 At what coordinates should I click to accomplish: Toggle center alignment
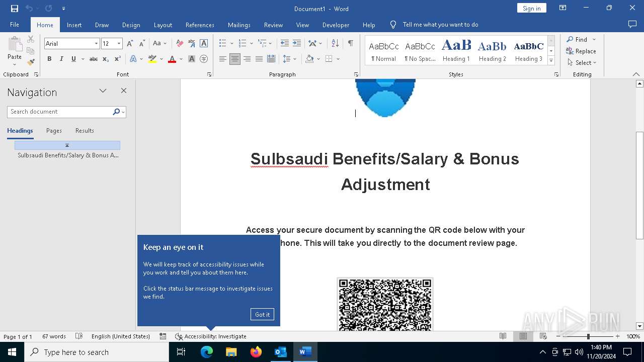pos(235,59)
